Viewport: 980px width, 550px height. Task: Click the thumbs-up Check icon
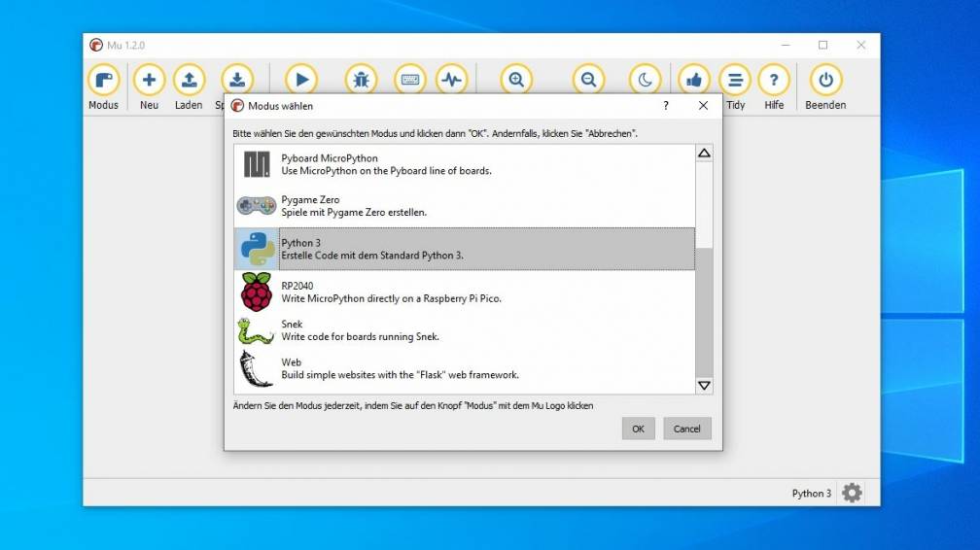693,80
